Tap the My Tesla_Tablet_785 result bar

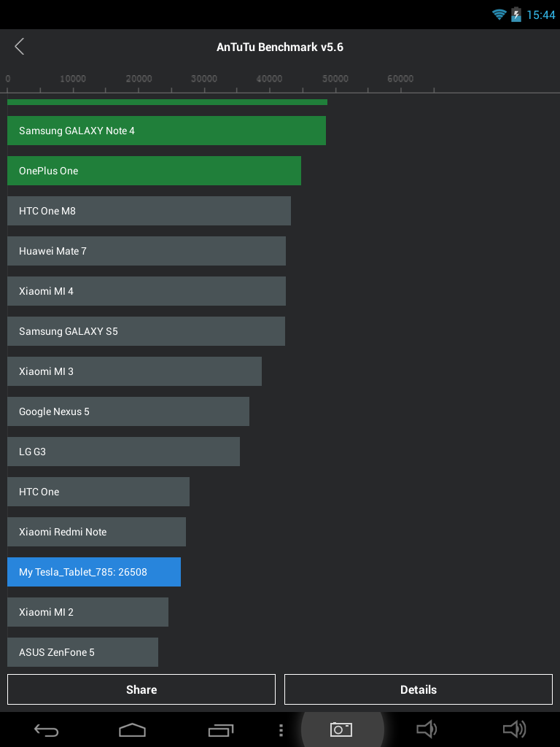(x=94, y=572)
